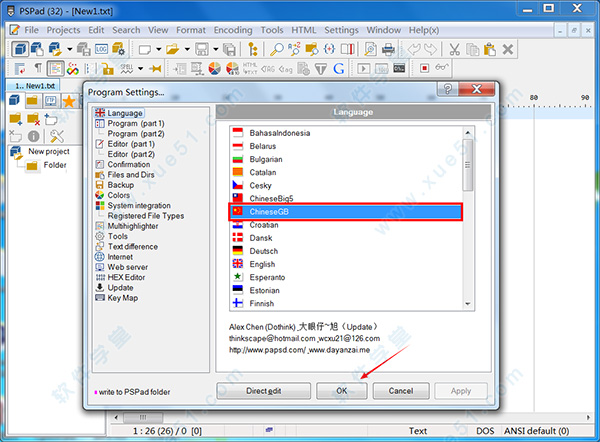
Task: Click the Save floppy disk icon
Action: 202,49
